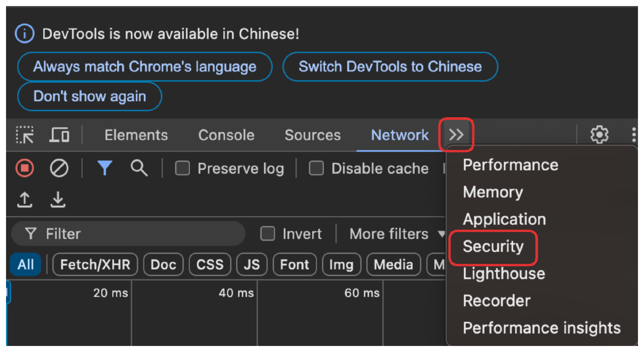Image resolution: width=644 pixels, height=352 pixels.
Task: Toggle the Invert filter checkbox
Action: tap(267, 233)
